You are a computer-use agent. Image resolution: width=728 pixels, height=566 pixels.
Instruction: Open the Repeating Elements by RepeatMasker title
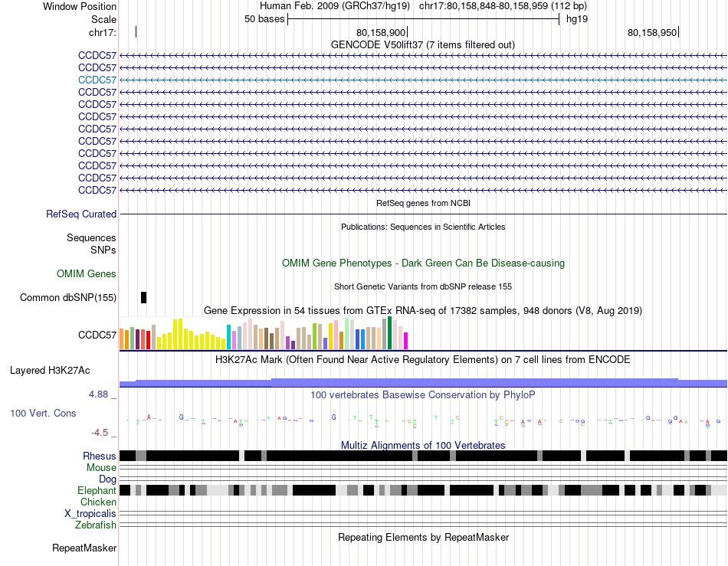(x=423, y=537)
